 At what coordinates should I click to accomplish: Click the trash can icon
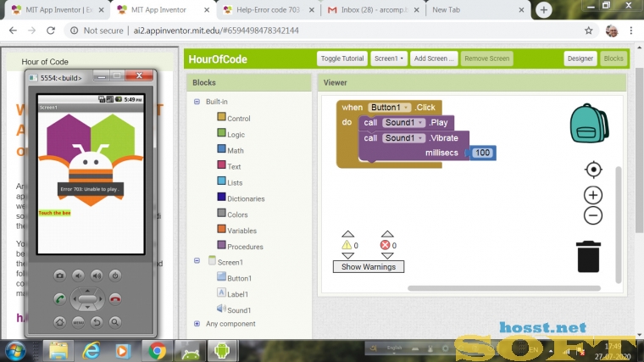point(588,256)
